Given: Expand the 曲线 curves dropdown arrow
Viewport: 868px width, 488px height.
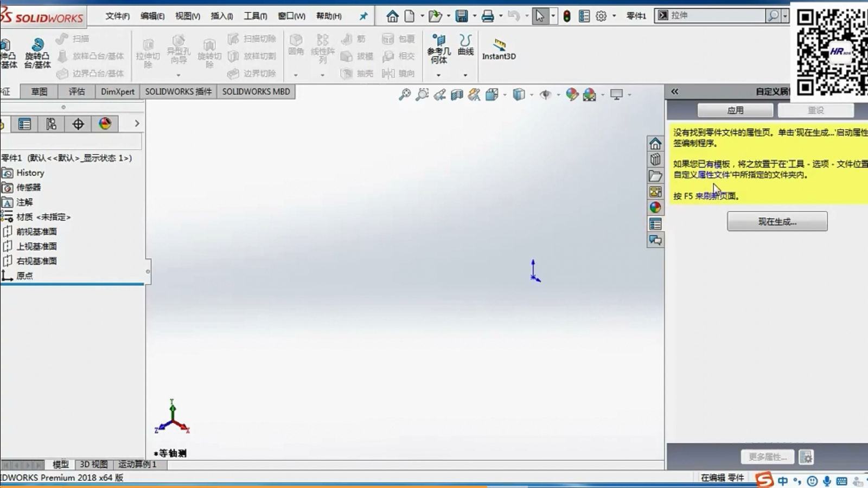Looking at the screenshot, I should pos(465,75).
